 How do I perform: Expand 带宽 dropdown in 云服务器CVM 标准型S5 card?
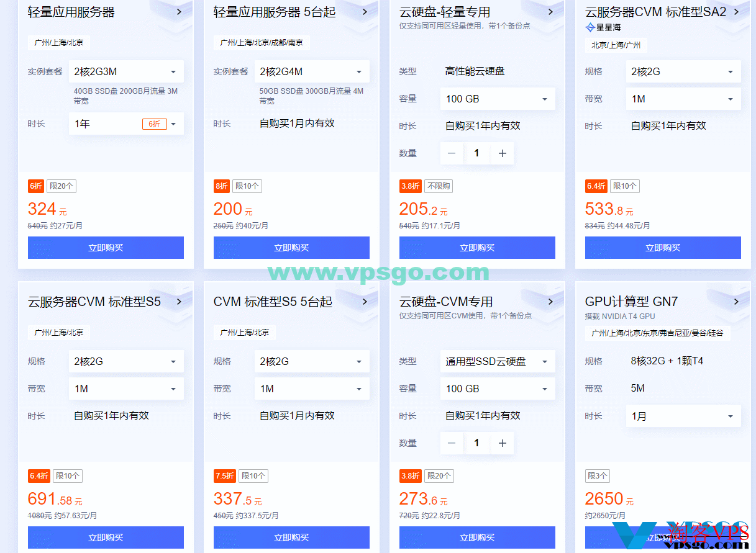point(126,389)
